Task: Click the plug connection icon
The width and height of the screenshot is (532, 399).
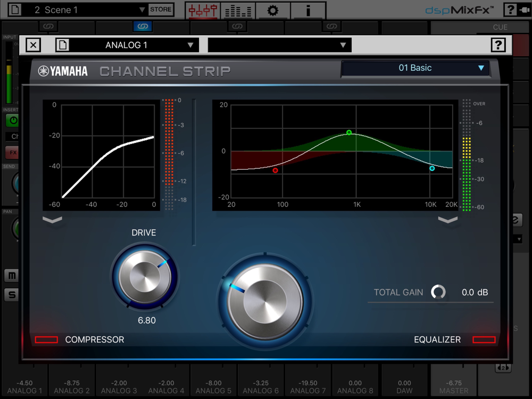Action: coord(525,10)
